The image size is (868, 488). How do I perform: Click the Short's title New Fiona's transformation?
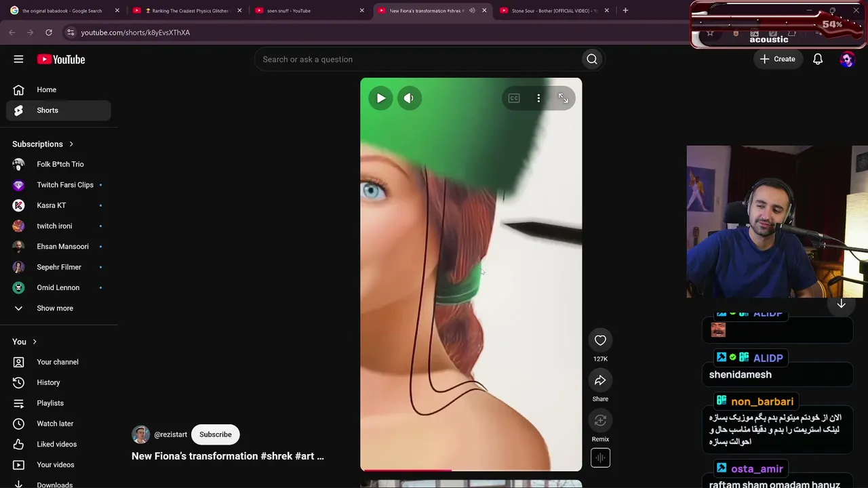pyautogui.click(x=228, y=456)
